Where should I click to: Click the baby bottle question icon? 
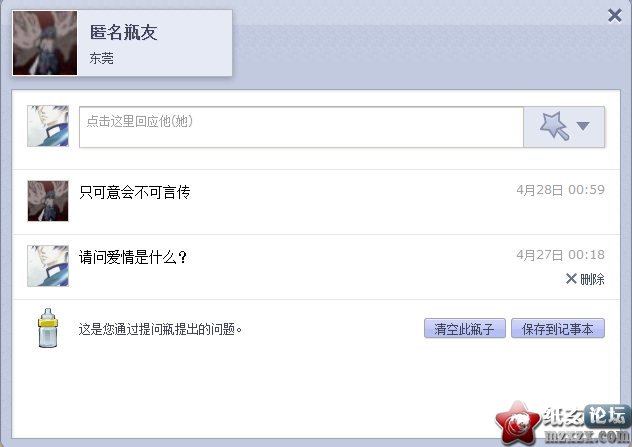[x=48, y=328]
